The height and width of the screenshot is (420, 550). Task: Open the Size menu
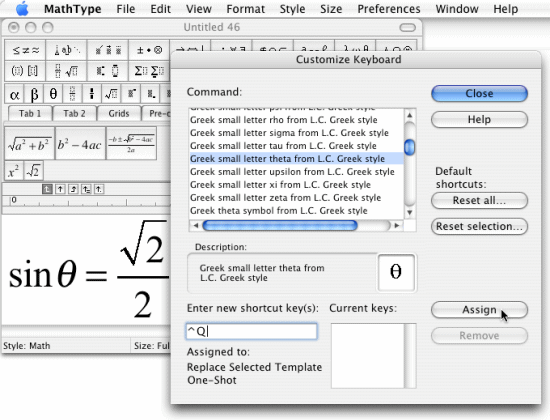click(331, 9)
